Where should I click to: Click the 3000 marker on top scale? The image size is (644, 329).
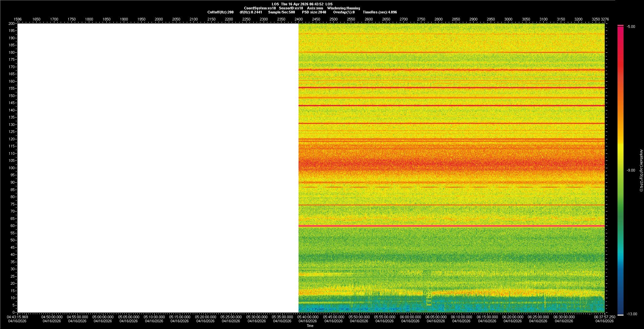[x=508, y=19]
